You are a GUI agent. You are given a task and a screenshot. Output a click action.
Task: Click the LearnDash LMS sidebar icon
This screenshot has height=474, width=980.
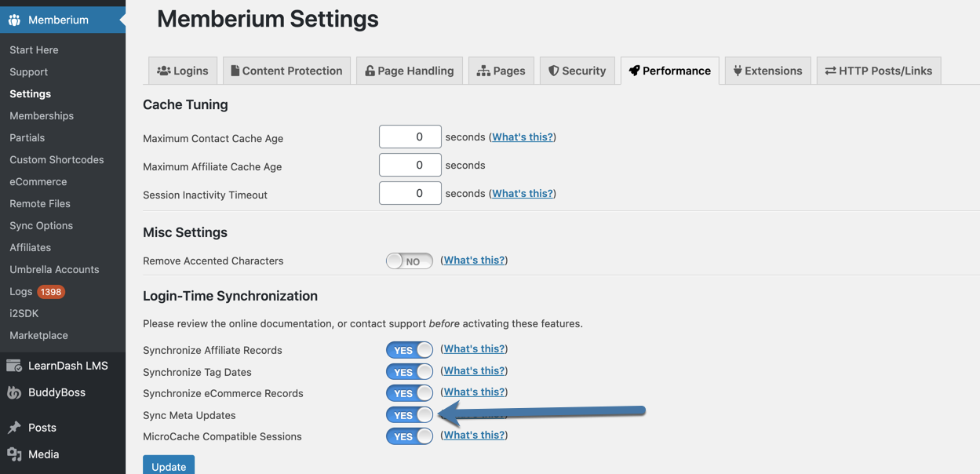[x=14, y=366]
